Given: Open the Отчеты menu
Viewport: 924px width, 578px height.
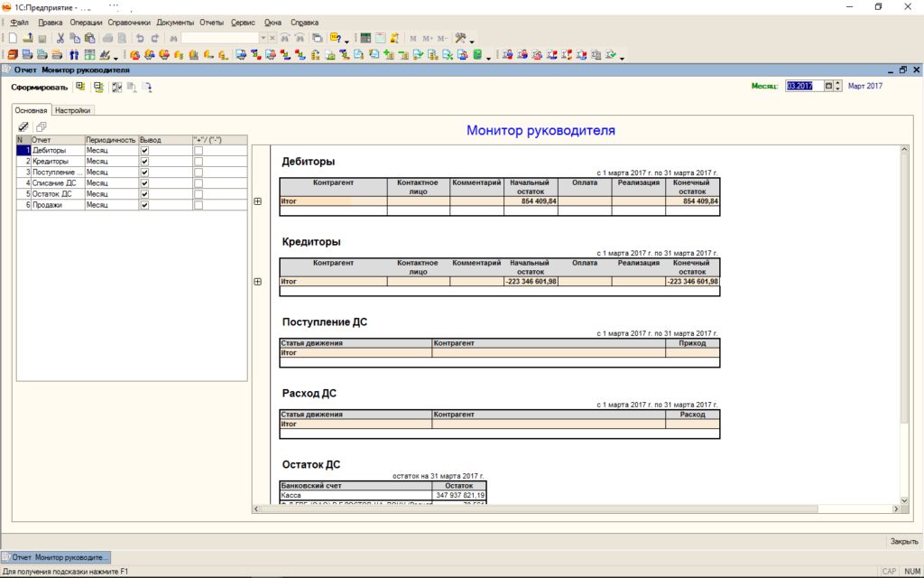Looking at the screenshot, I should [211, 22].
